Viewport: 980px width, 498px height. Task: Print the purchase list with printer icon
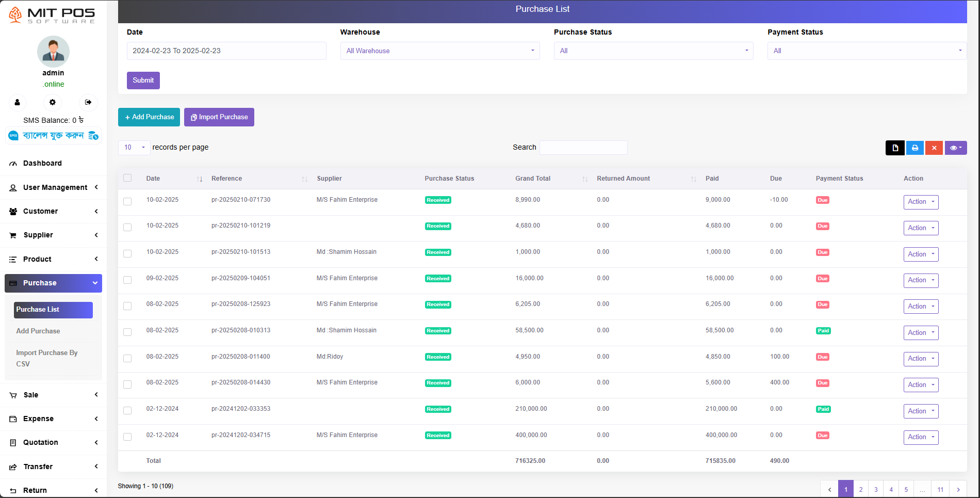(x=914, y=148)
